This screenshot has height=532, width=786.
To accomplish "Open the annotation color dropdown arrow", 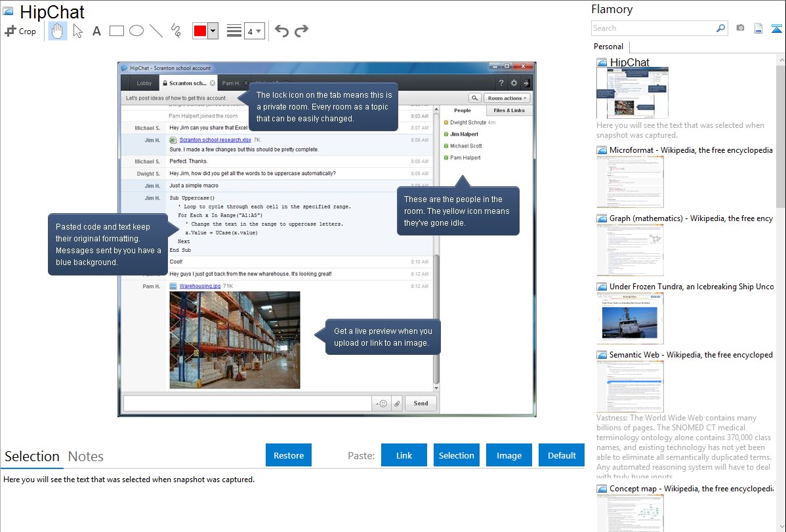I will click(x=213, y=31).
